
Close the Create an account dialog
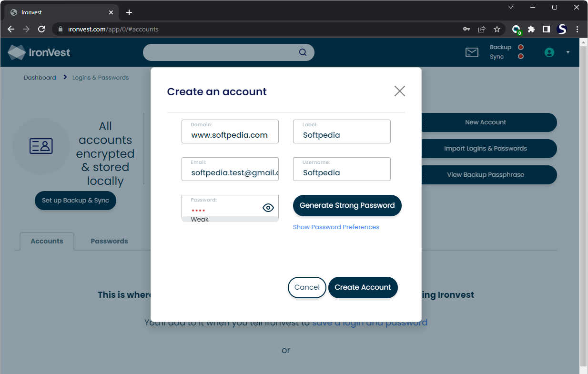coord(400,91)
